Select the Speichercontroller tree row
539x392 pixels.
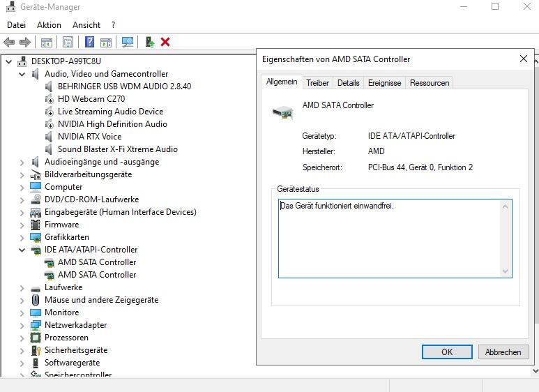click(78, 374)
